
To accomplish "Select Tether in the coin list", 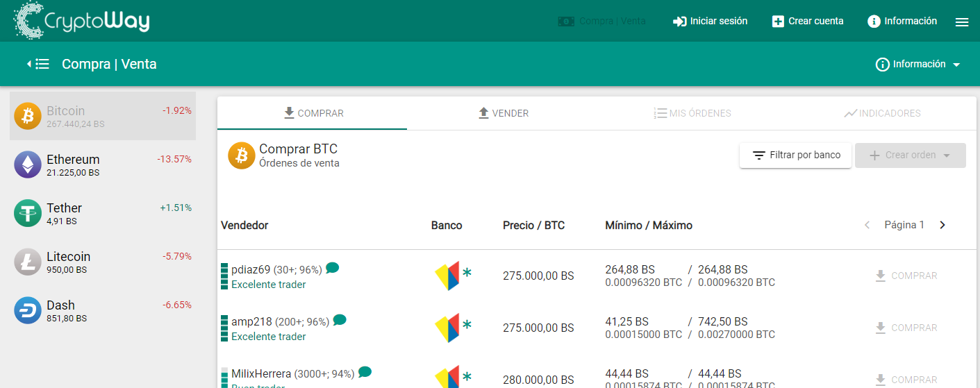I will (103, 213).
